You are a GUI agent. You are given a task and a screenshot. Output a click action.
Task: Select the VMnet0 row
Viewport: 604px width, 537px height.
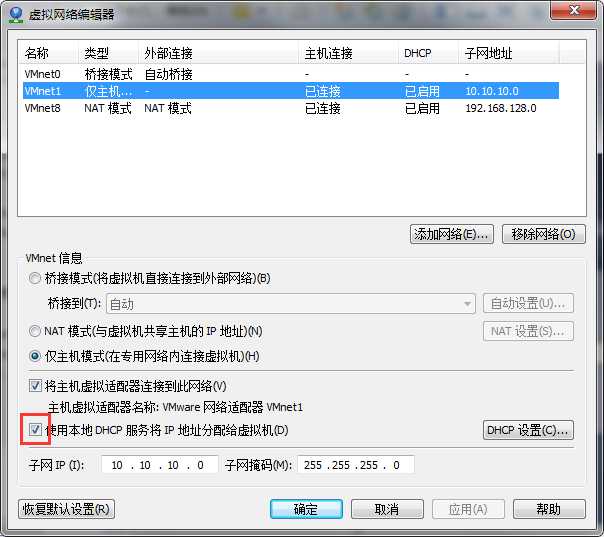(291, 74)
